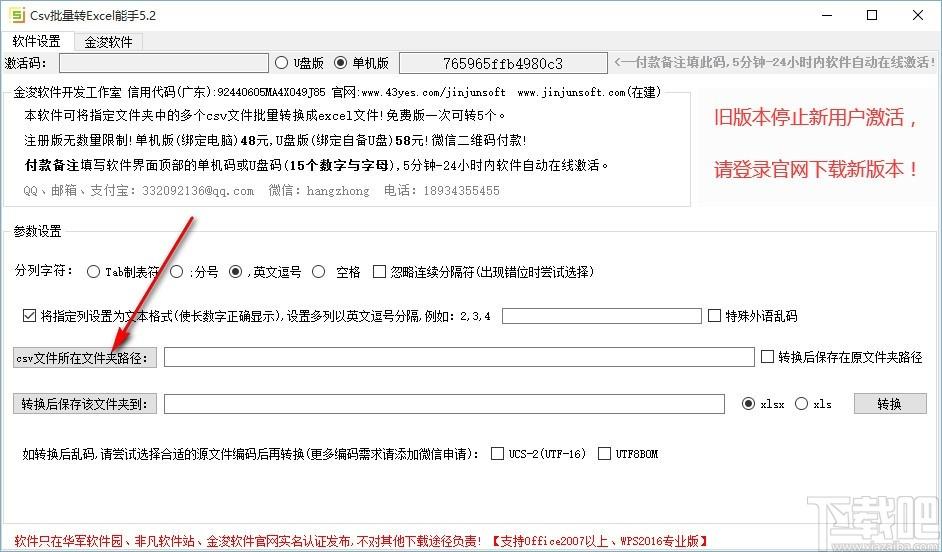Enable UTF8BOM encoding checkbox
Viewport: 942px width, 552px height.
tap(604, 454)
